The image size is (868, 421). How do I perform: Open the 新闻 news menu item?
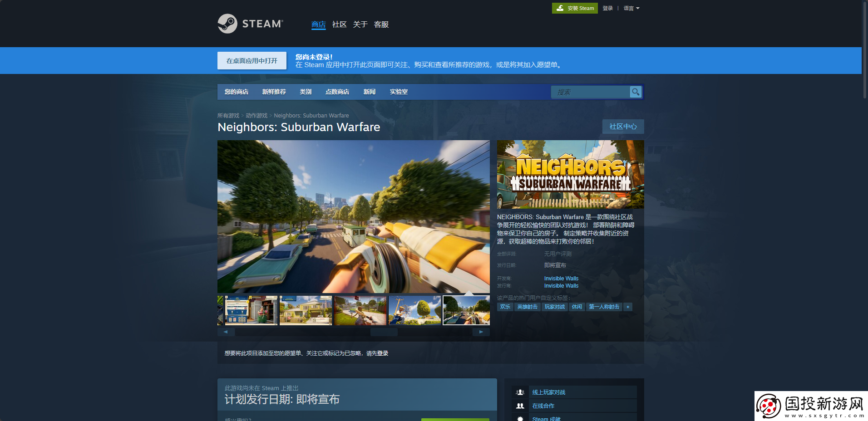(x=370, y=92)
